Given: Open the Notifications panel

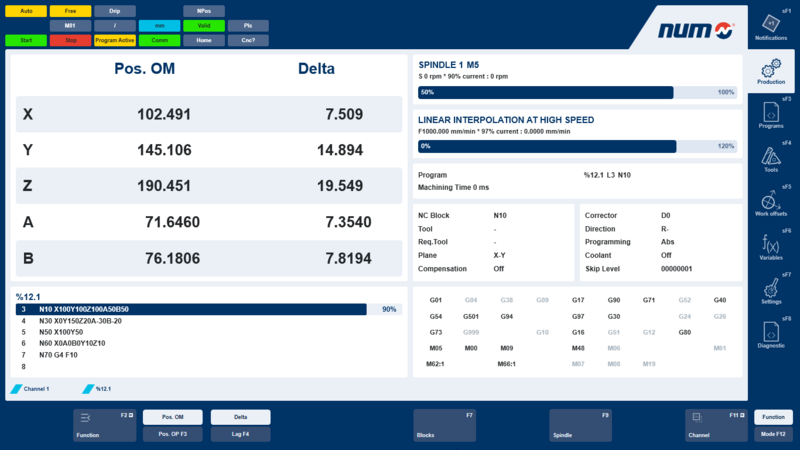Looking at the screenshot, I should [x=771, y=26].
